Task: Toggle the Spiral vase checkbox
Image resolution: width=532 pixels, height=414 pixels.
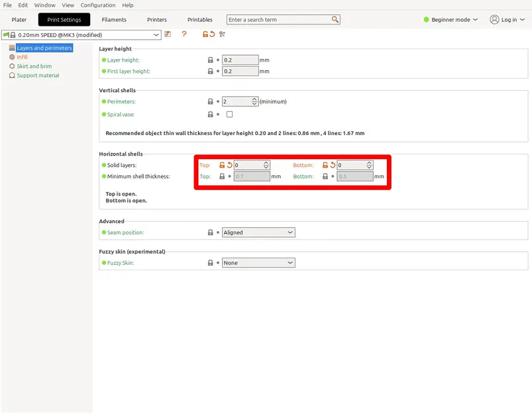Action: [230, 115]
